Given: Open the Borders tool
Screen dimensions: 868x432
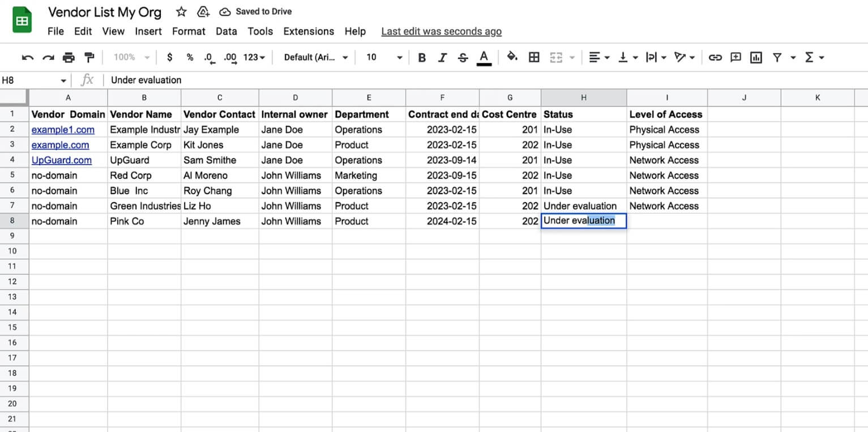Looking at the screenshot, I should 533,57.
